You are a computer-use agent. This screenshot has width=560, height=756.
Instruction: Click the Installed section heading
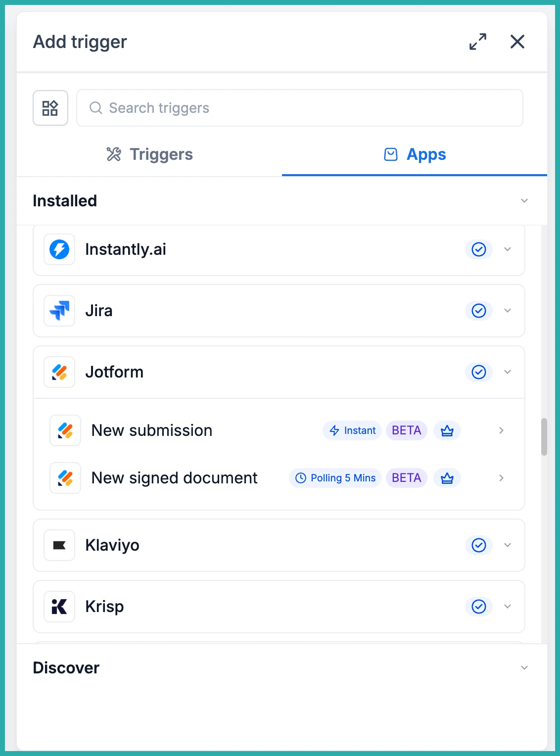(x=65, y=201)
